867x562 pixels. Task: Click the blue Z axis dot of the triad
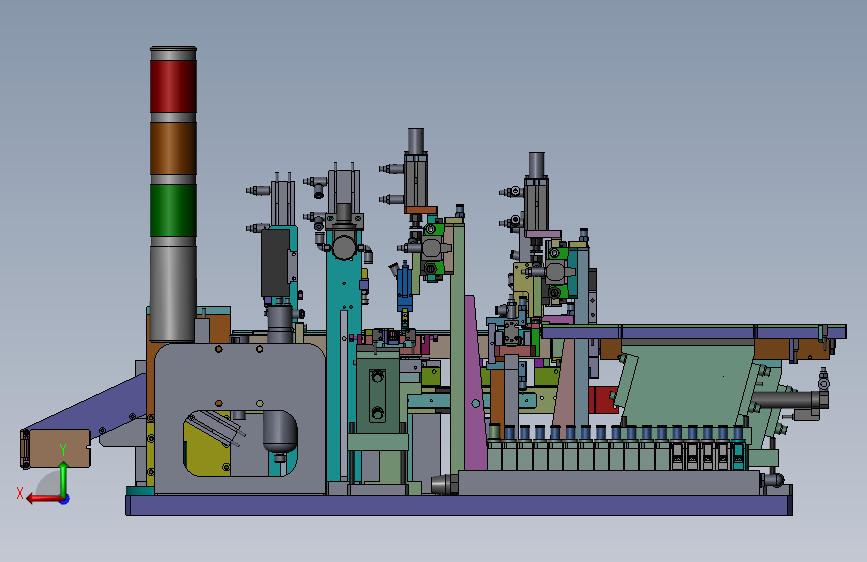tap(65, 499)
